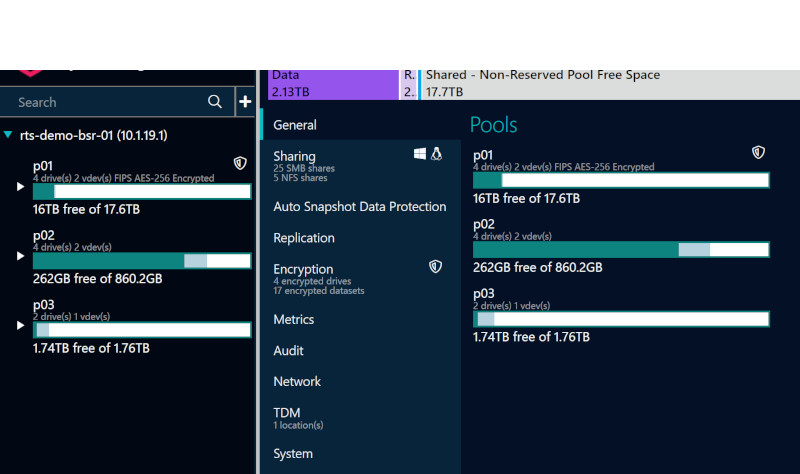
Task: Expand the p01 pool in sidebar
Action: pos(20,186)
